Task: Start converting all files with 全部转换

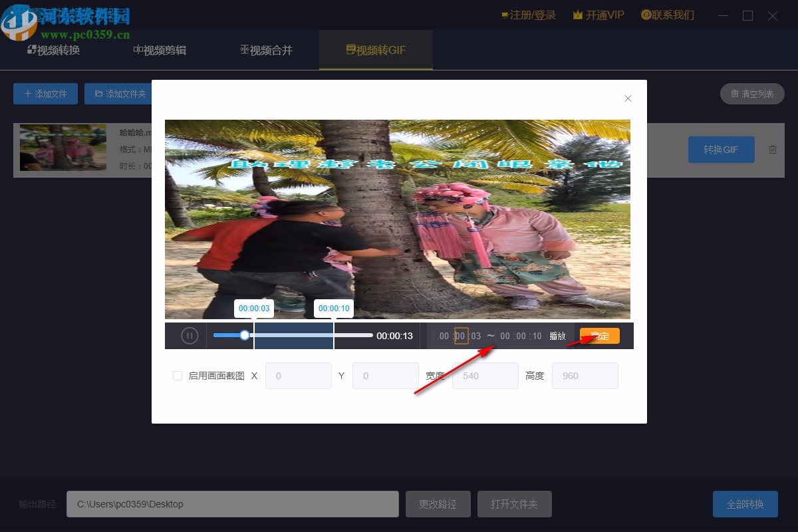Action: pos(745,504)
